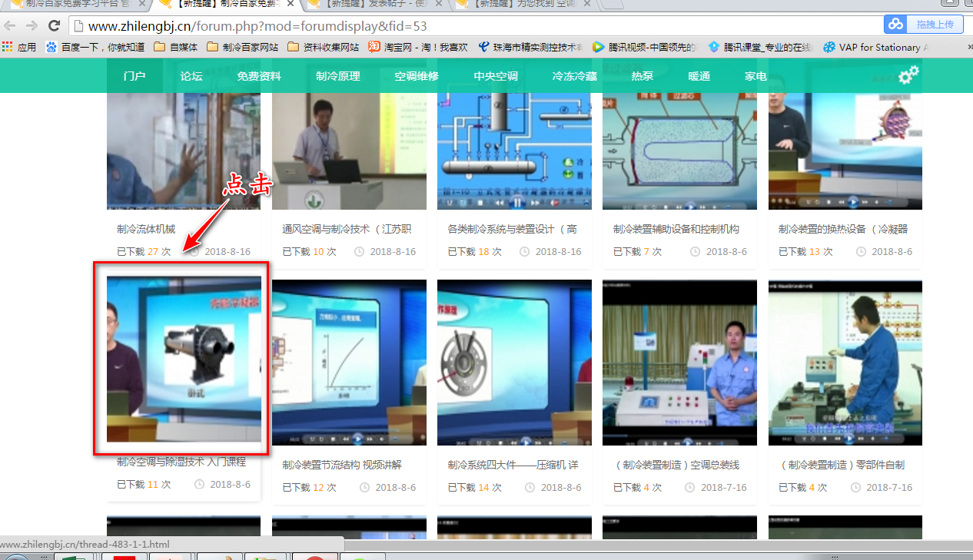
Task: Open the 家电 navigation item
Action: click(x=756, y=76)
